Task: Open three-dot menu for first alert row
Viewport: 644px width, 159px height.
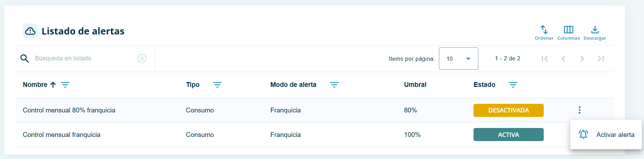Action: click(579, 110)
